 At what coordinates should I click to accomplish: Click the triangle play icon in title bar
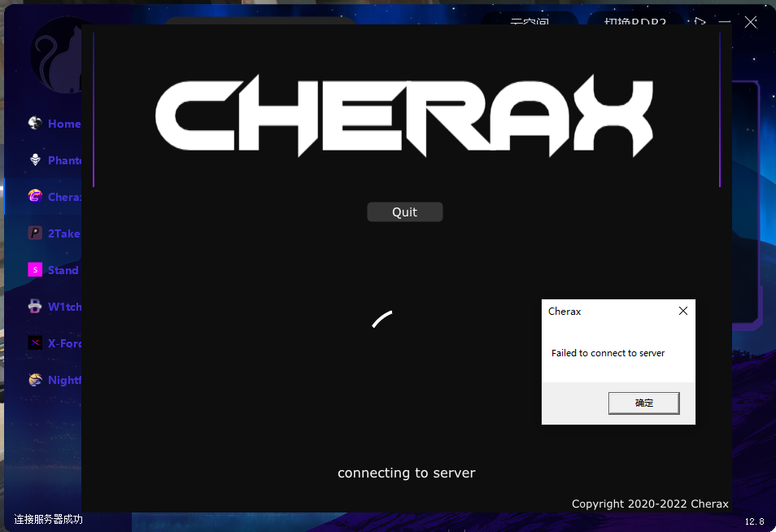[700, 21]
